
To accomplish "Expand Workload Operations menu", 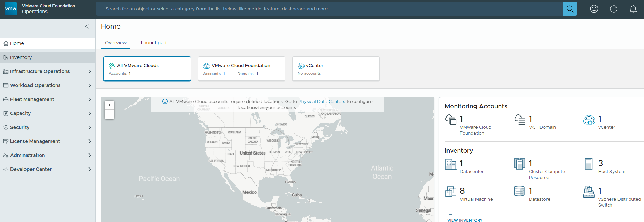I will click(90, 85).
